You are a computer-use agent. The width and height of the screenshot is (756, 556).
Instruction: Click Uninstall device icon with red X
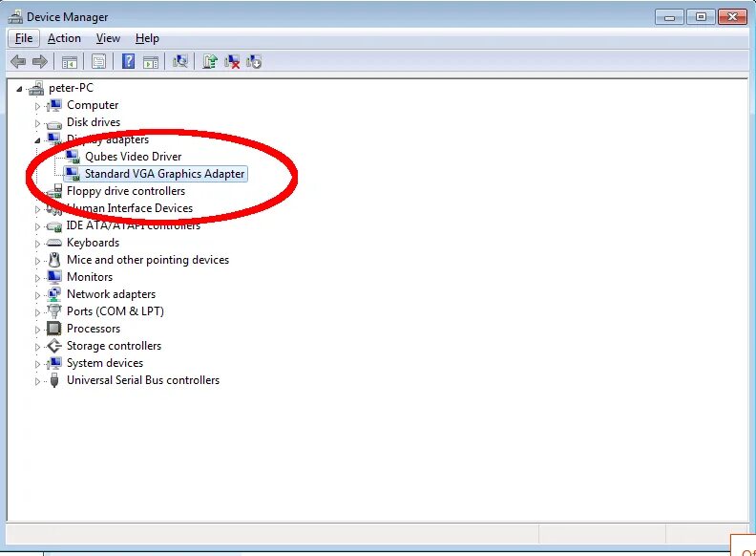point(232,61)
